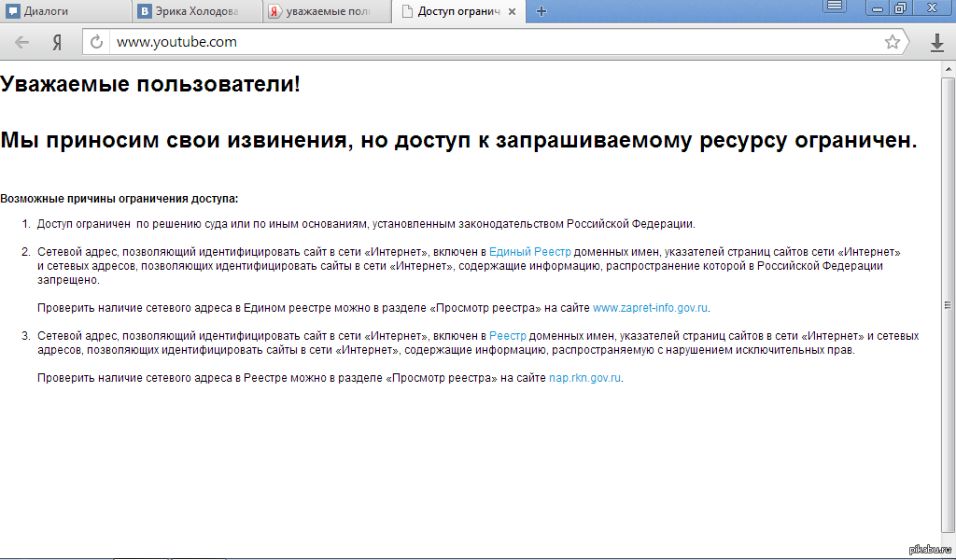Open a new tab with the plus button
This screenshot has height=560, width=956.
point(541,11)
